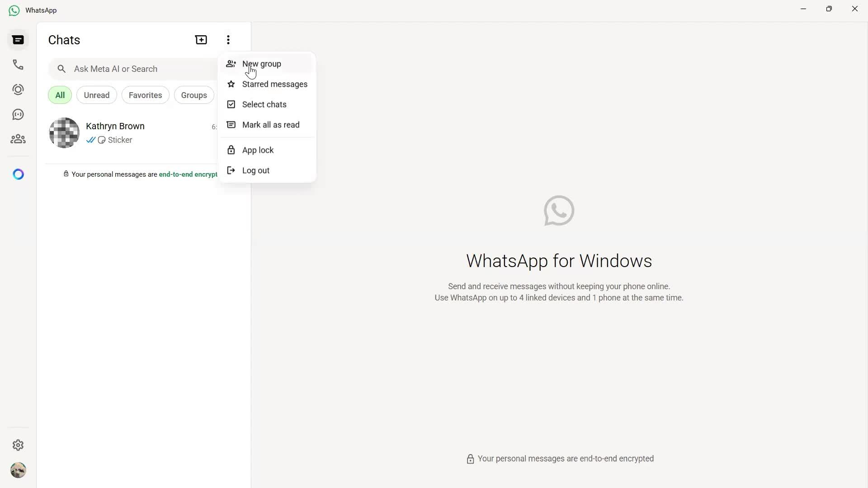Open the end-to-end encrypted link
The image size is (868, 488).
pyautogui.click(x=188, y=174)
